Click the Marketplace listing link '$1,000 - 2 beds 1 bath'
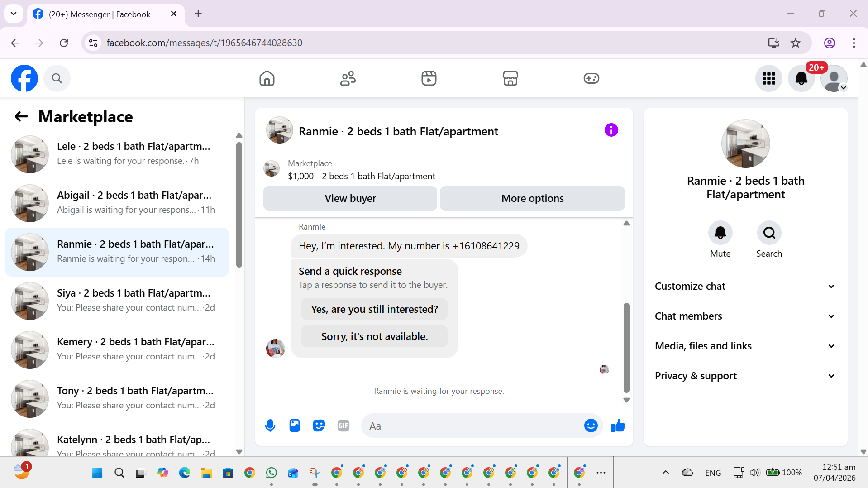Image resolution: width=868 pixels, height=488 pixels. (362, 176)
